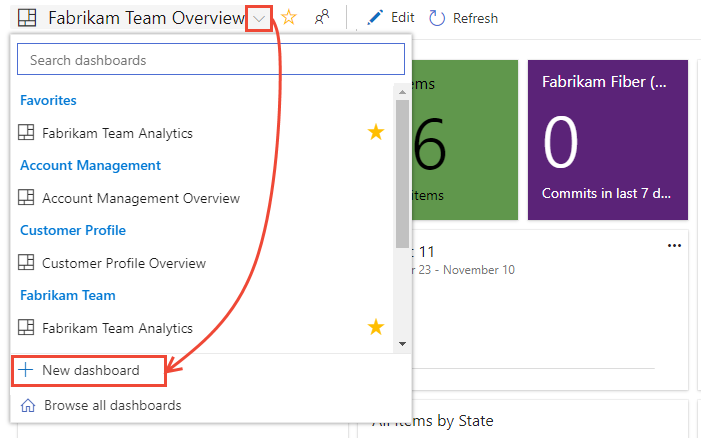
Task: Open Customer Profile Overview dashboard
Action: pos(124,263)
